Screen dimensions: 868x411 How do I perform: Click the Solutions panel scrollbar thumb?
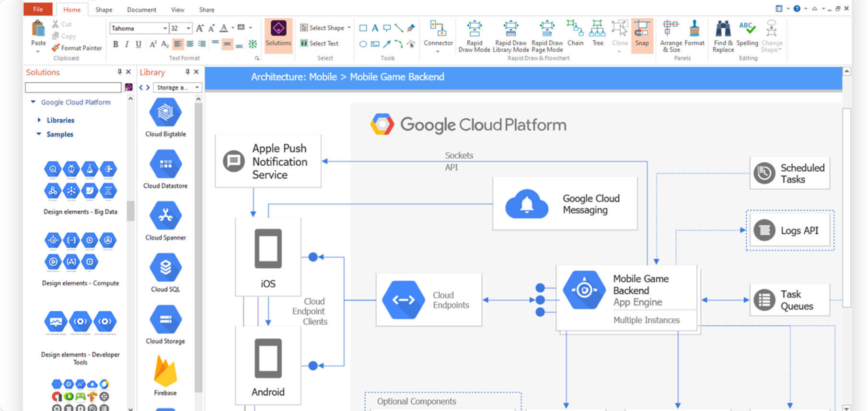130,210
